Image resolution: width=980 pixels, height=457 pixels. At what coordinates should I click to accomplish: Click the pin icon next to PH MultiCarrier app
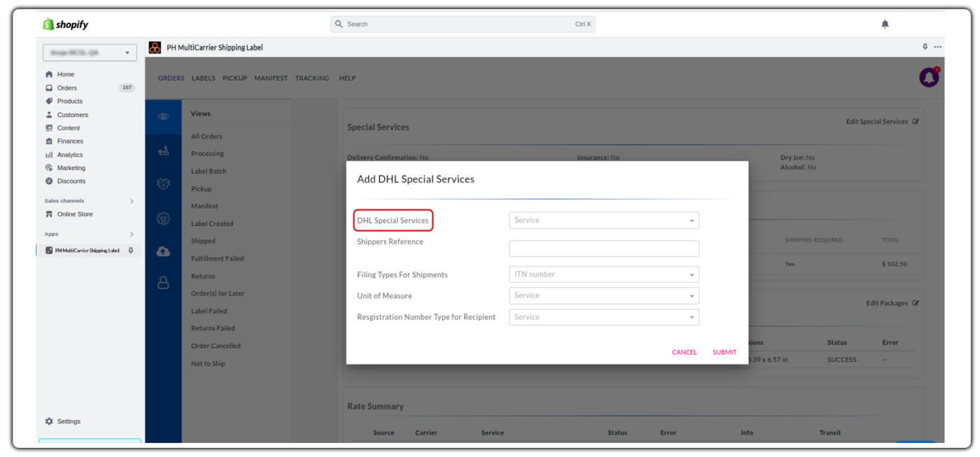130,251
